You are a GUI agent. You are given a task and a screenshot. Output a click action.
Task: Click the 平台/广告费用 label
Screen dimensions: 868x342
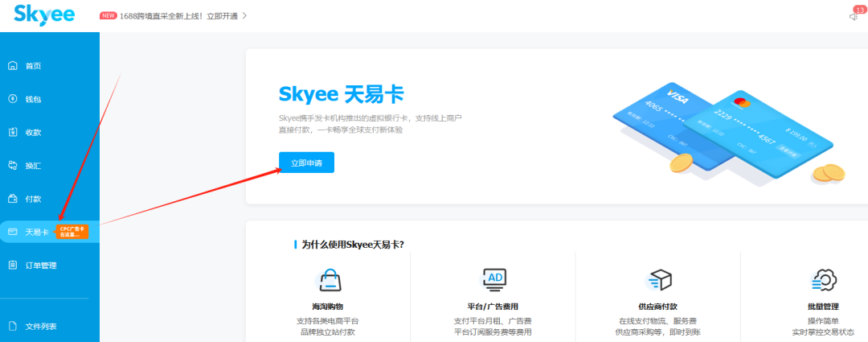(x=493, y=307)
